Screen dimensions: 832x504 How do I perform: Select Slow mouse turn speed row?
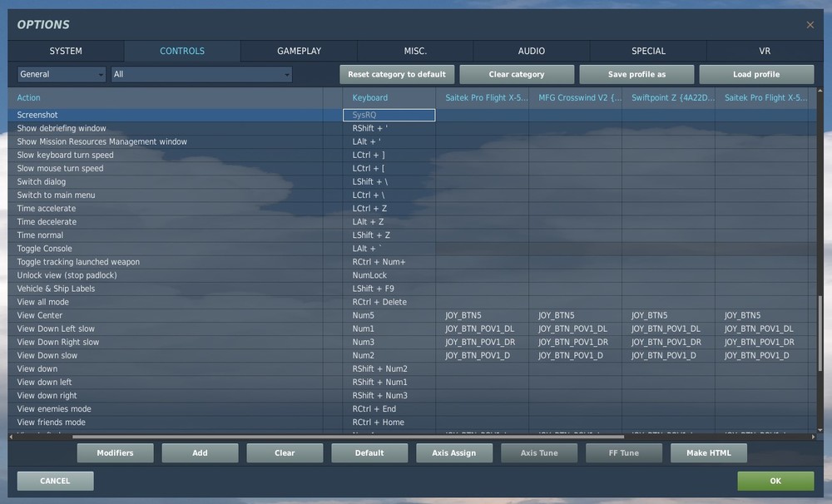[x=413, y=168]
